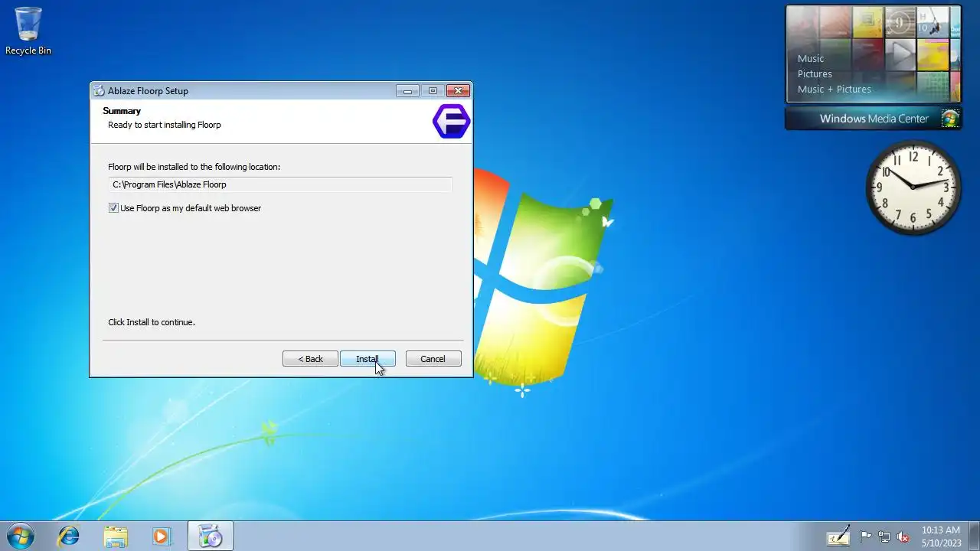
Task: Open the Windows Start menu
Action: (x=20, y=536)
